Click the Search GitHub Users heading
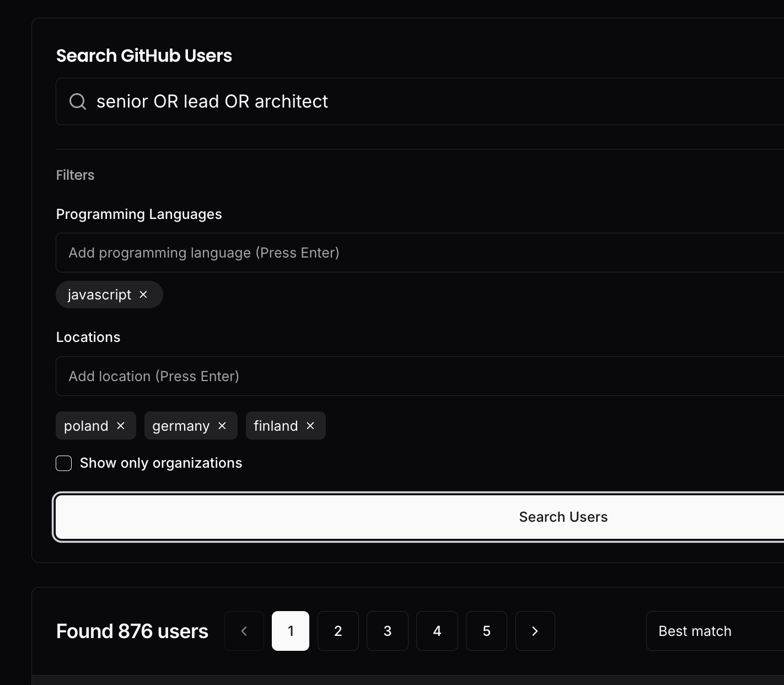Image resolution: width=784 pixels, height=685 pixels. click(x=143, y=55)
